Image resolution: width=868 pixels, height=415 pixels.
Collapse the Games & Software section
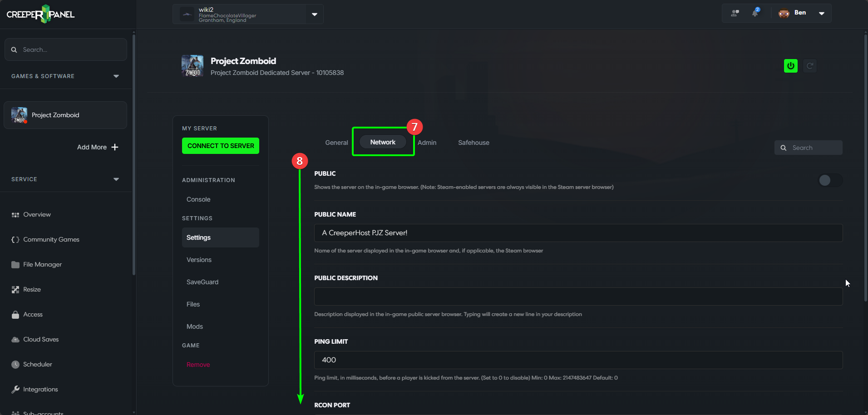[116, 76]
